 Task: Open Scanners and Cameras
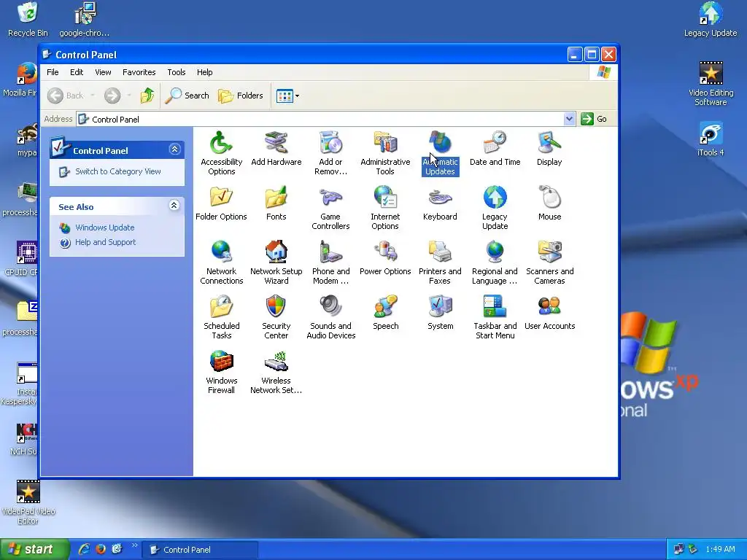(x=549, y=262)
